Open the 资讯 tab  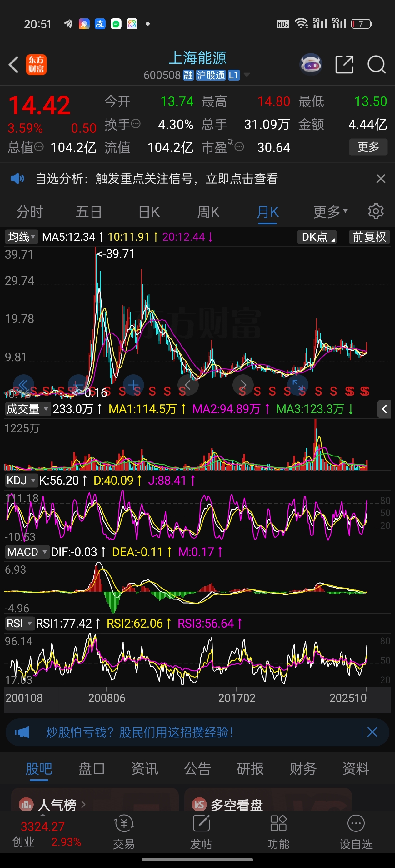point(144,769)
